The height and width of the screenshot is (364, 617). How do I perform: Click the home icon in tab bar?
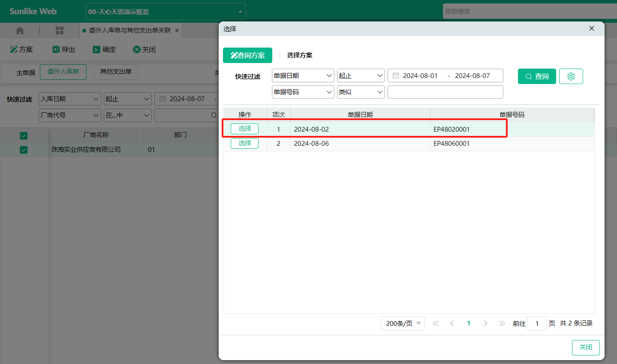(20, 30)
